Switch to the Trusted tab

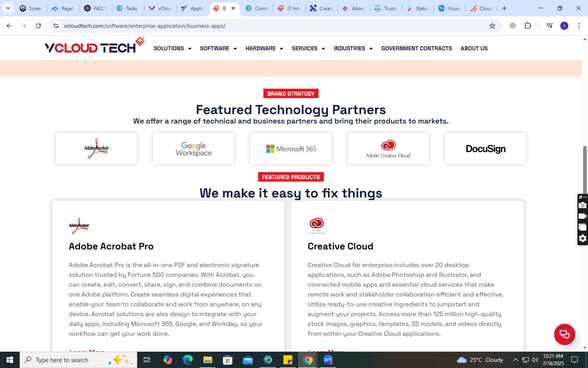point(385,8)
